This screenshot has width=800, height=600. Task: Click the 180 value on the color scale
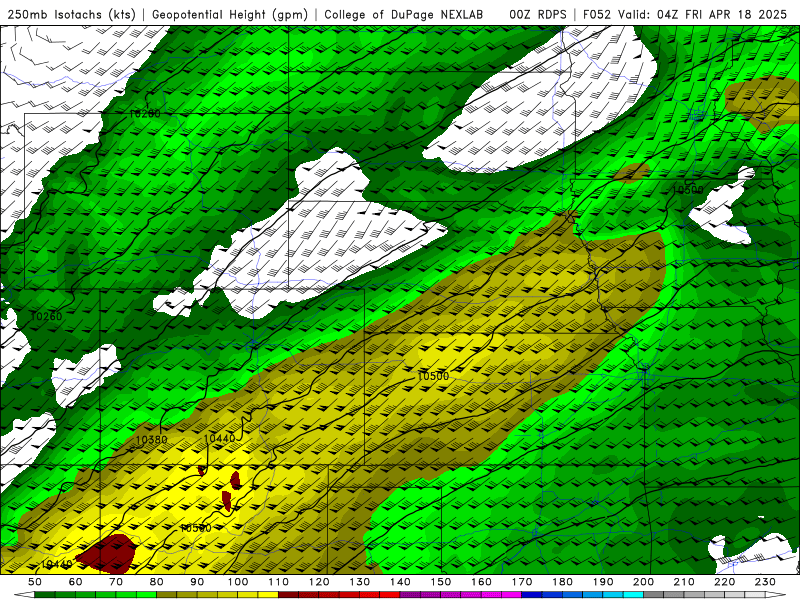pos(562,582)
